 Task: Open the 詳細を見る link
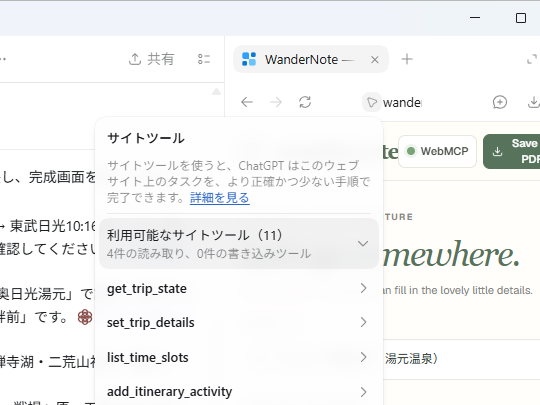coord(220,198)
